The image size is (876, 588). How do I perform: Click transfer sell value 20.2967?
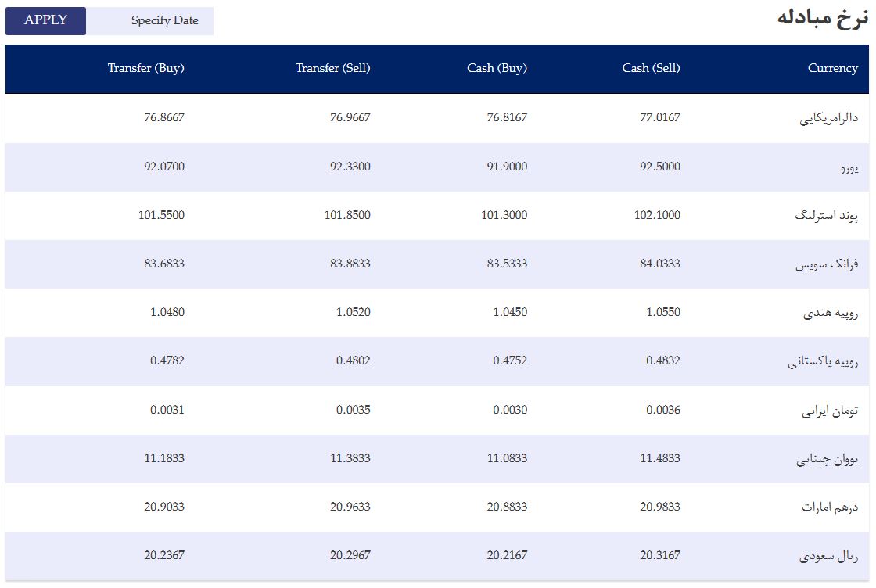[350, 556]
